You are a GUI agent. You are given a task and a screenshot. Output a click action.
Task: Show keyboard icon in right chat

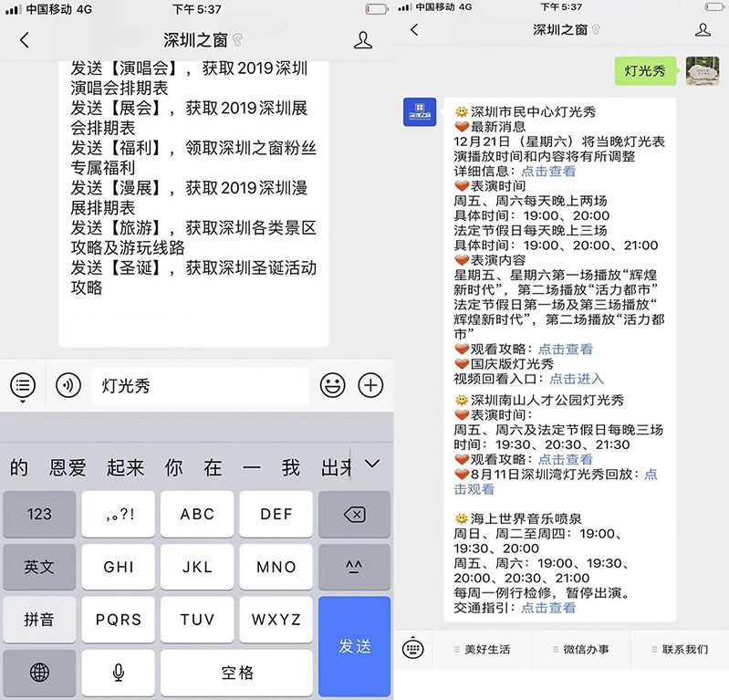(x=413, y=649)
